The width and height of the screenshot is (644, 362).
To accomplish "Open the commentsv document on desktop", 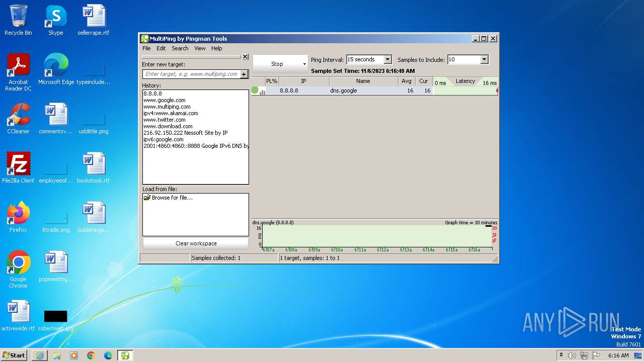I will (56, 119).
